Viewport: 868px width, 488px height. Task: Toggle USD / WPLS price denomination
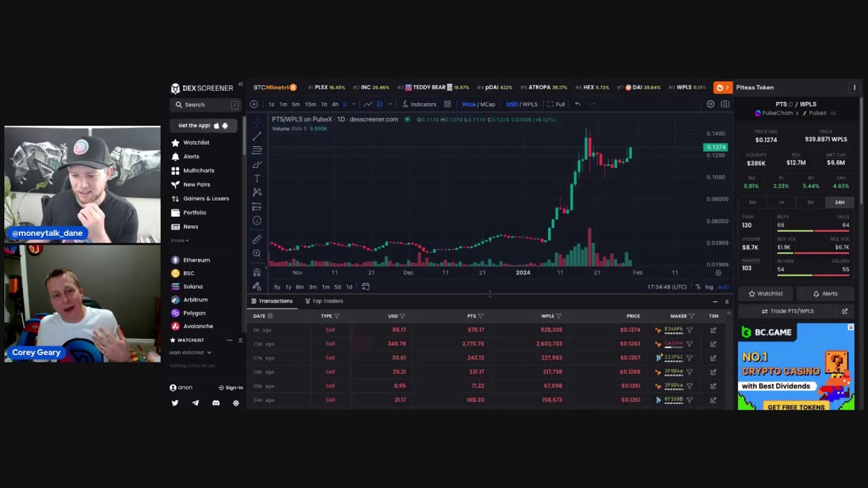pos(521,104)
